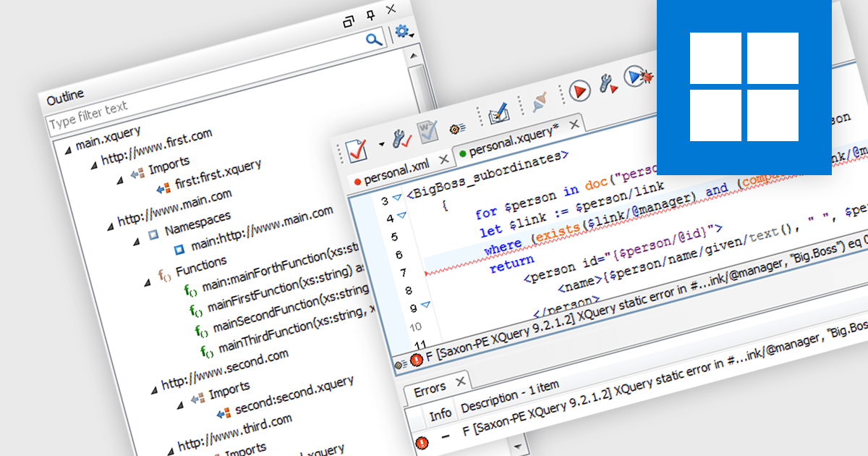The width and height of the screenshot is (868, 456).
Task: Click the Run transformation red play button
Action: [579, 90]
